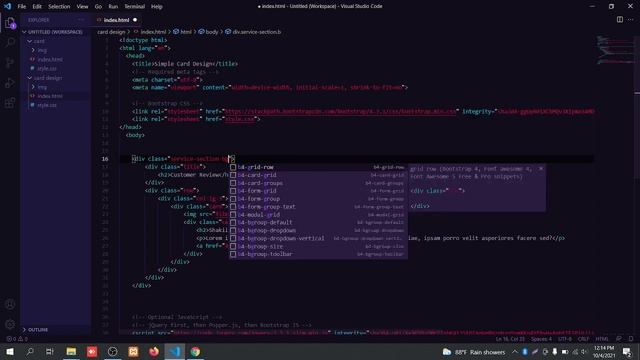Open the File menu
The height and width of the screenshot is (360, 640).
[x=22, y=7]
